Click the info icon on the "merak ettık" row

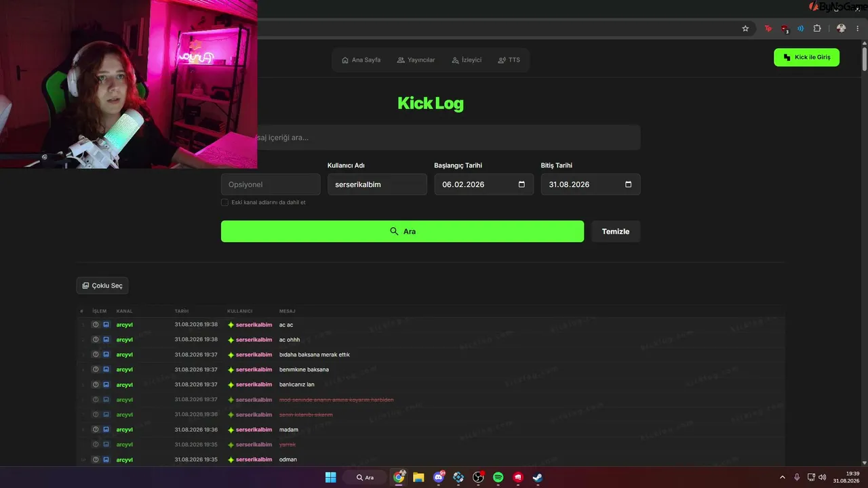pos(96,354)
